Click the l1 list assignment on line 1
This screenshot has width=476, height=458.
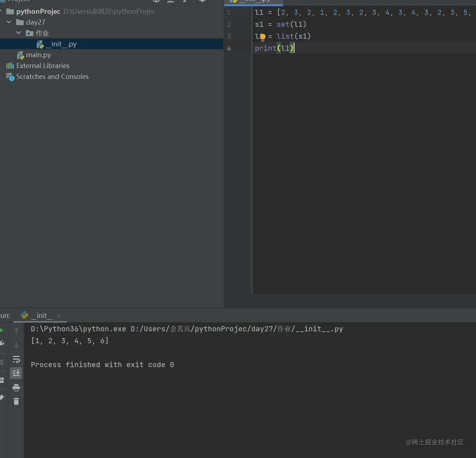click(363, 13)
